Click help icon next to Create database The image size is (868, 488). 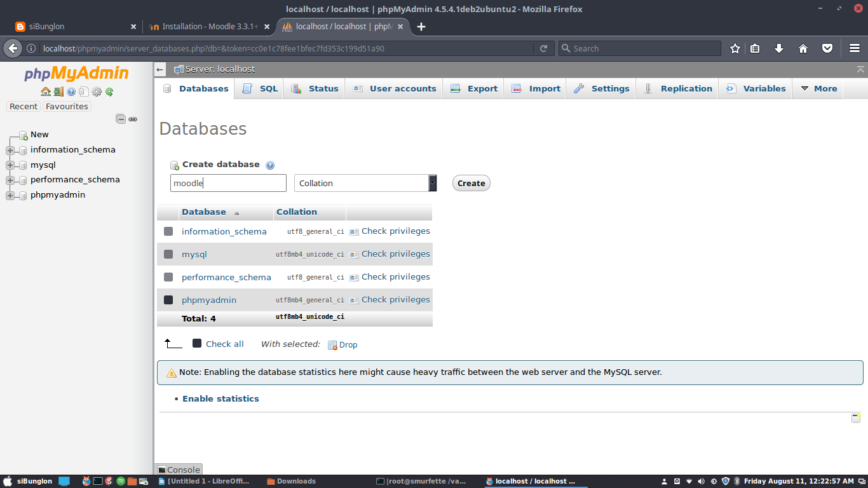[270, 165]
